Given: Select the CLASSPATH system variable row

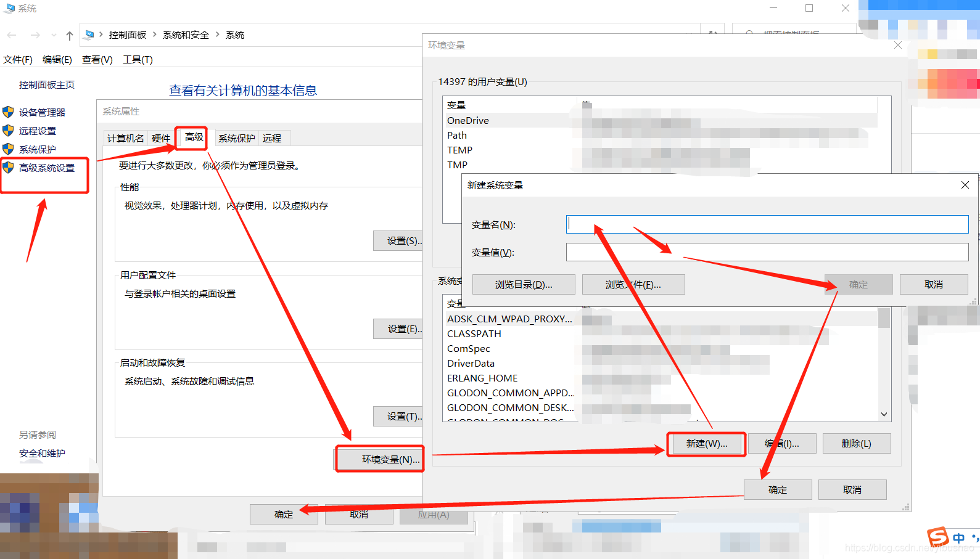Looking at the screenshot, I should pos(661,333).
